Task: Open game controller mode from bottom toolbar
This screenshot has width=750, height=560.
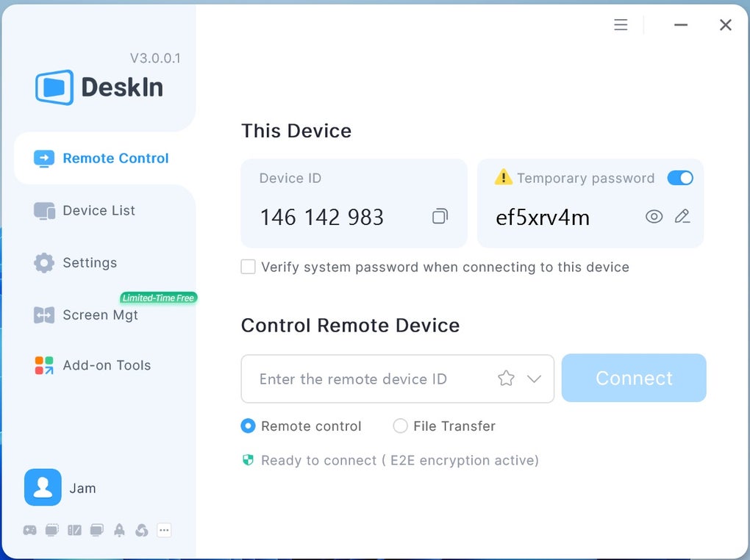Action: [30, 530]
